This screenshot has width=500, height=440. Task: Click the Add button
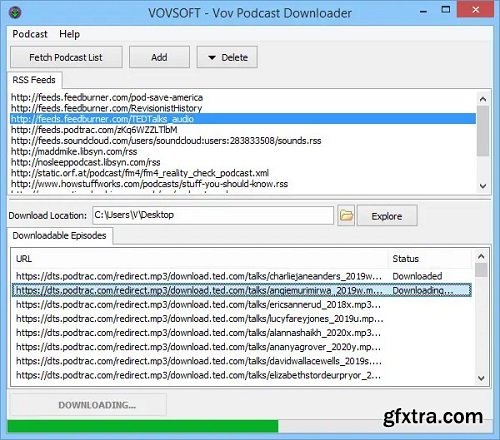tap(159, 57)
